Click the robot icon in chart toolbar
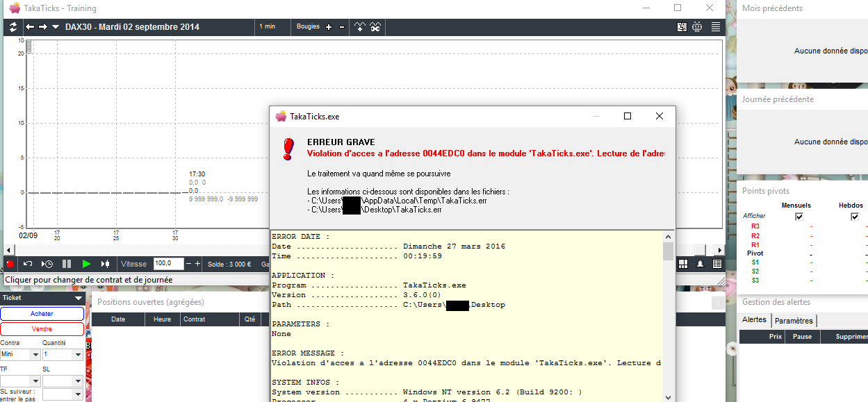This screenshot has width=868, height=402. pyautogui.click(x=697, y=27)
